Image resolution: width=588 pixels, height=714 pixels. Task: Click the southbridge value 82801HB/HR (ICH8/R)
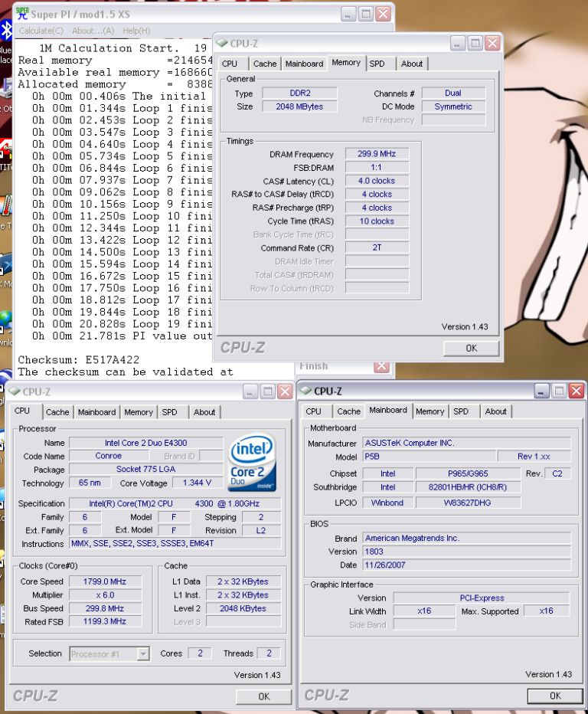467,487
